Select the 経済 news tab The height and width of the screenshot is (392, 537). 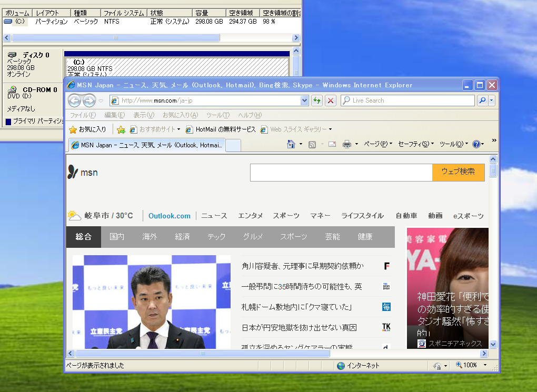click(x=182, y=237)
